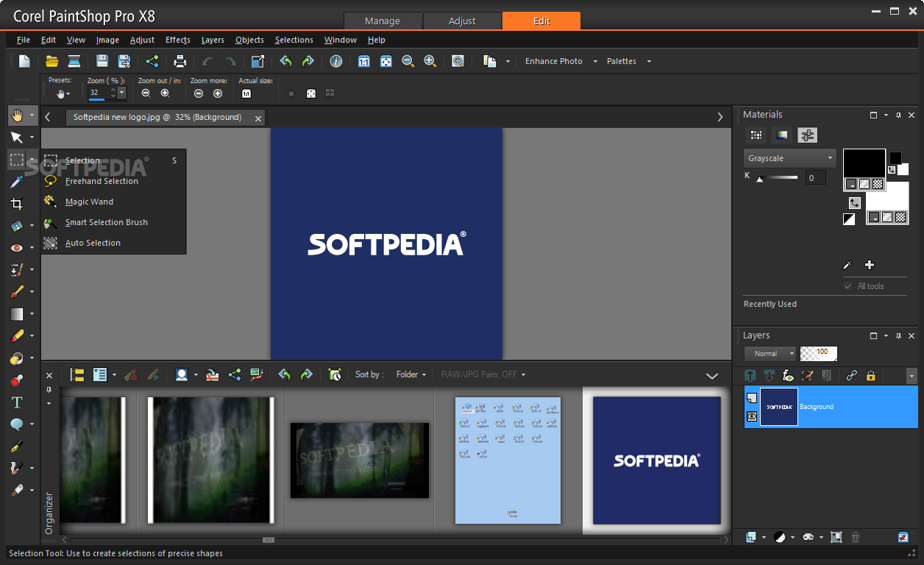Select the Text tool

point(17,402)
